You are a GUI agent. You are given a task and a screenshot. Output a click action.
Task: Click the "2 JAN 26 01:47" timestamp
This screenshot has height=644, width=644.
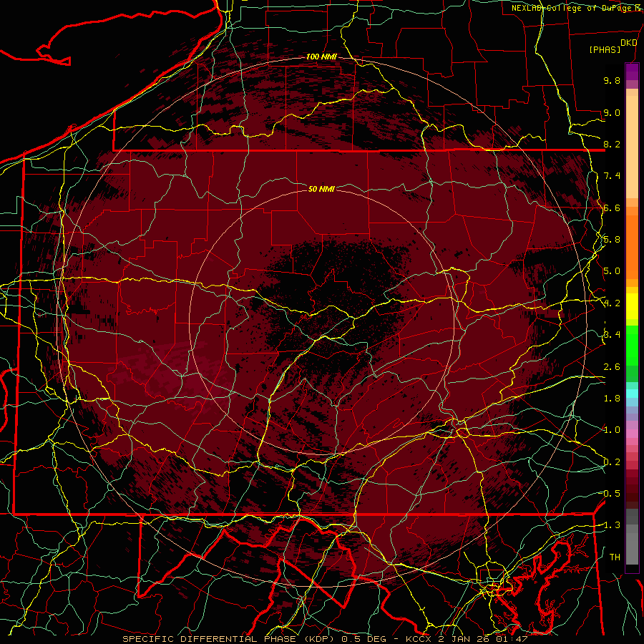[x=483, y=639]
